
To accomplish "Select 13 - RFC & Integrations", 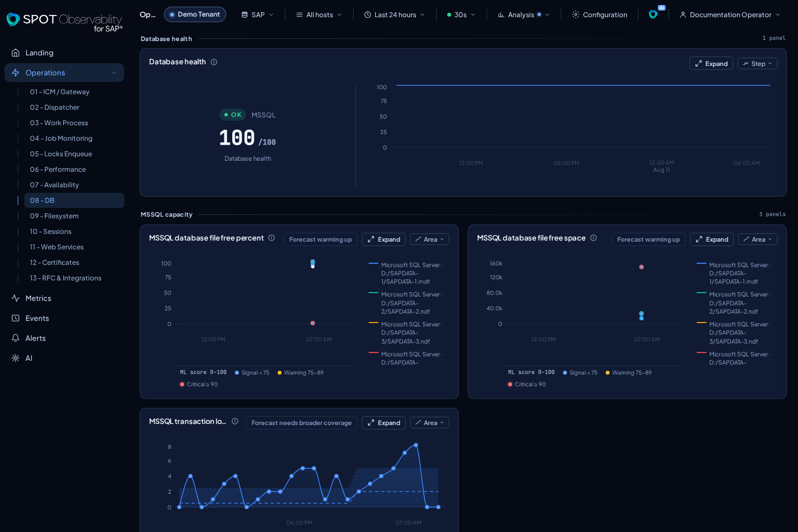I will (x=74, y=278).
